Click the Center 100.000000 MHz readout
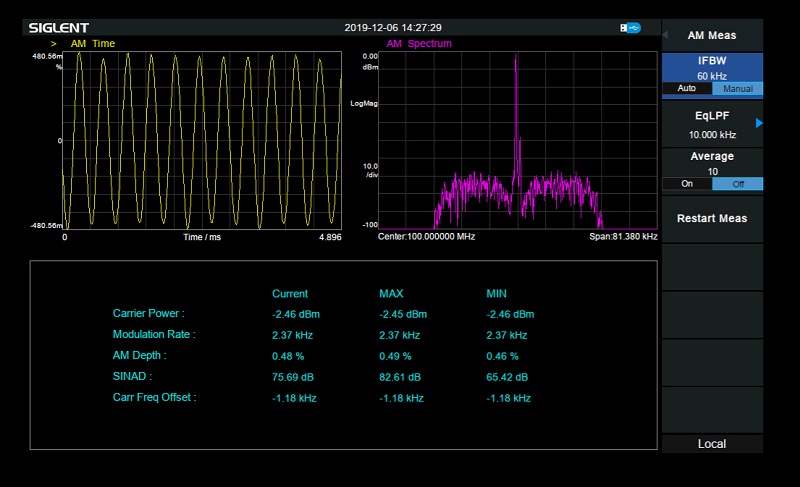Viewport: 800px width, 487px height. [x=426, y=237]
